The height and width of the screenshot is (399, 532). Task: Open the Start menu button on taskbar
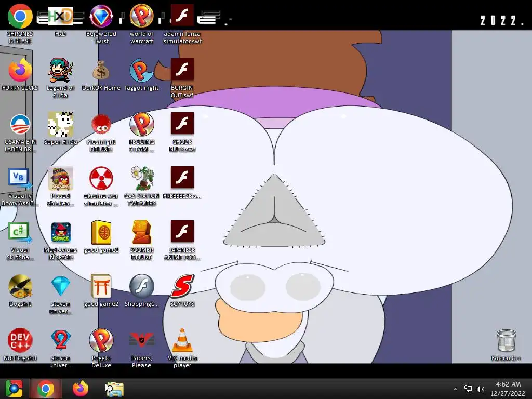pos(14,389)
